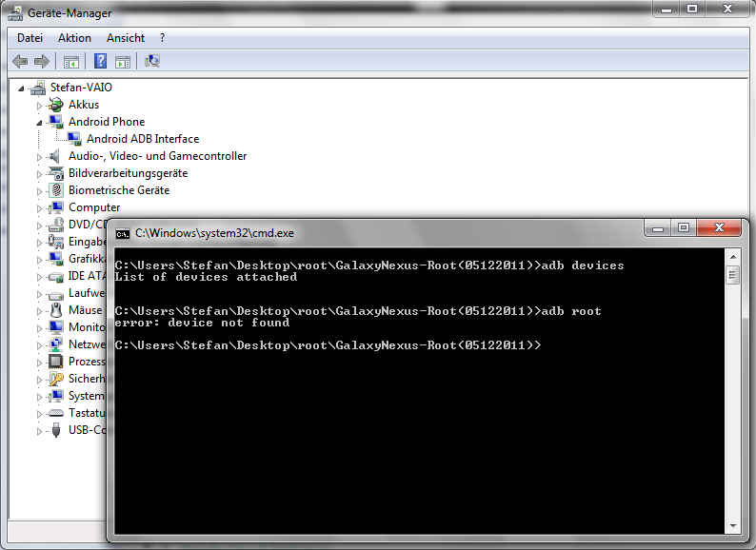Image resolution: width=756 pixels, height=550 pixels.
Task: Expand the Akkus category
Action: [40, 105]
